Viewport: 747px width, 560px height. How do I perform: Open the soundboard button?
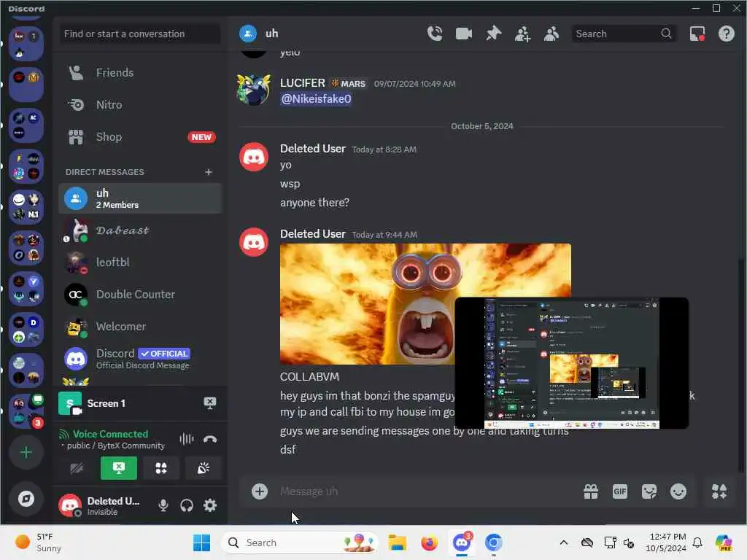[204, 468]
